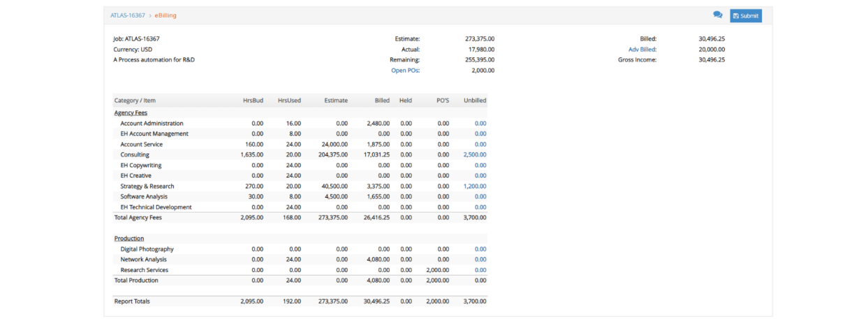Click the HrsUsed column header
Viewport: 868px width, 323px height.
(289, 101)
